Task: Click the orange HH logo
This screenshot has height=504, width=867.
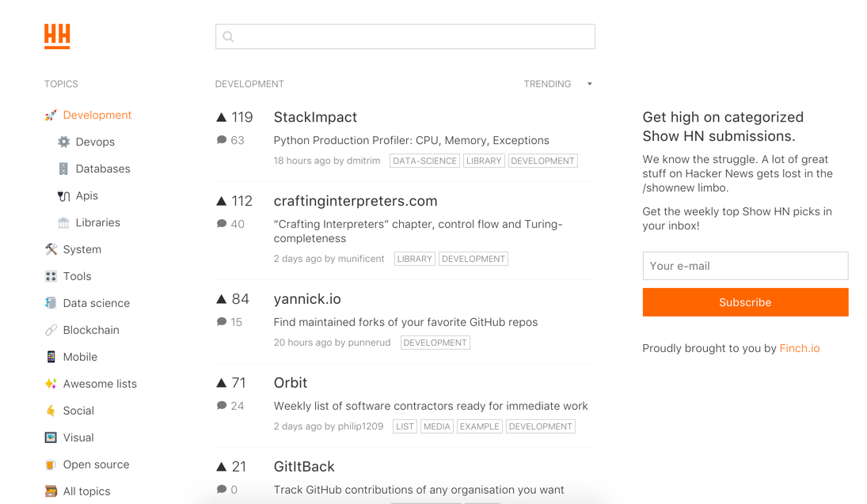Action: (57, 36)
